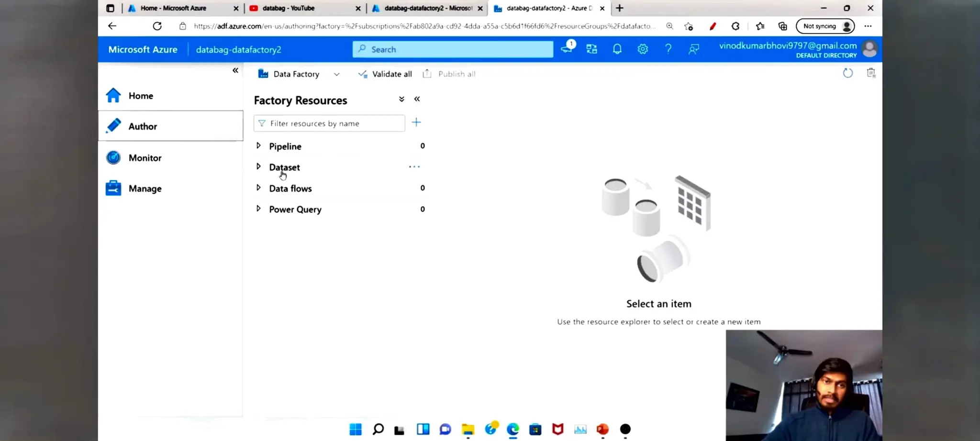Open Microsoft Store from taskbar
This screenshot has width=980, height=441.
[x=535, y=430]
